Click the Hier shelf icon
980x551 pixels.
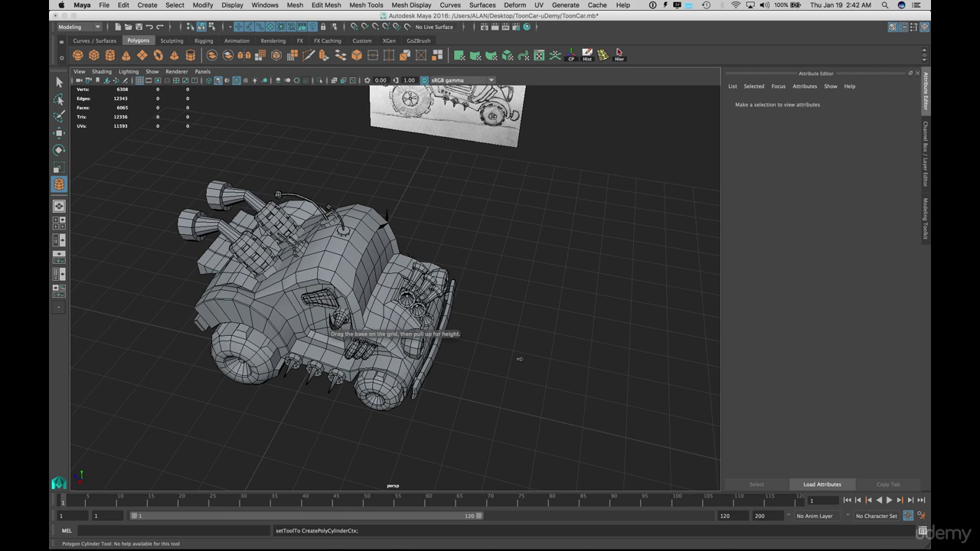point(619,55)
